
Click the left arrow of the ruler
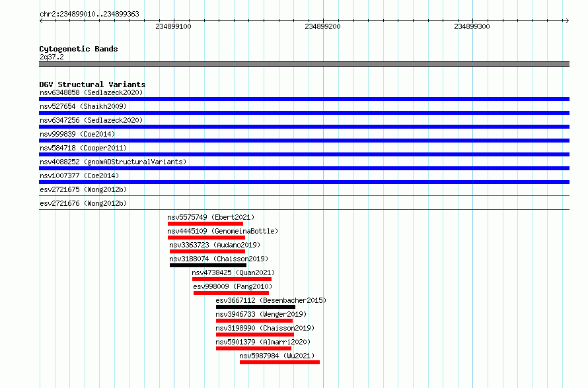(41, 20)
